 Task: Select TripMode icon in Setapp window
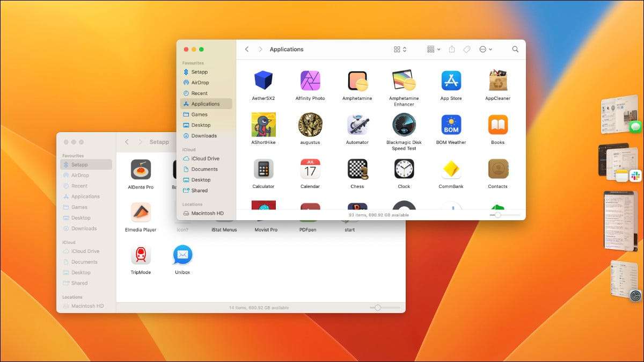pos(141,255)
